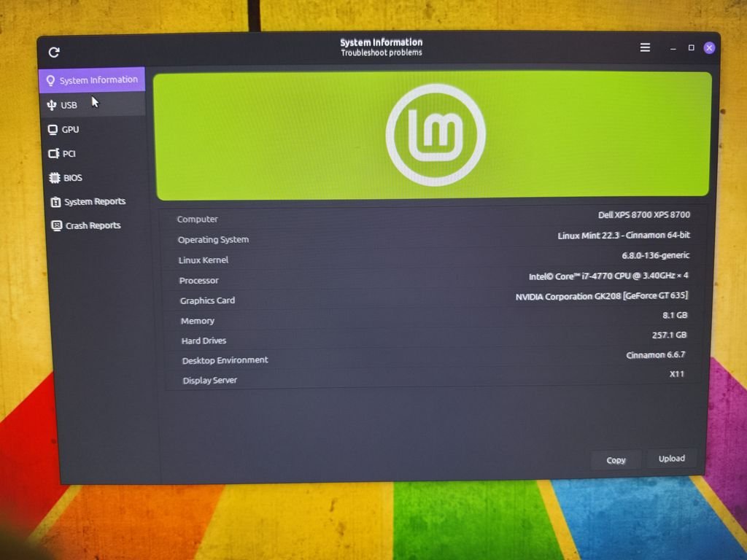This screenshot has width=747, height=560.
Task: Switch to the USB page
Action: [93, 105]
